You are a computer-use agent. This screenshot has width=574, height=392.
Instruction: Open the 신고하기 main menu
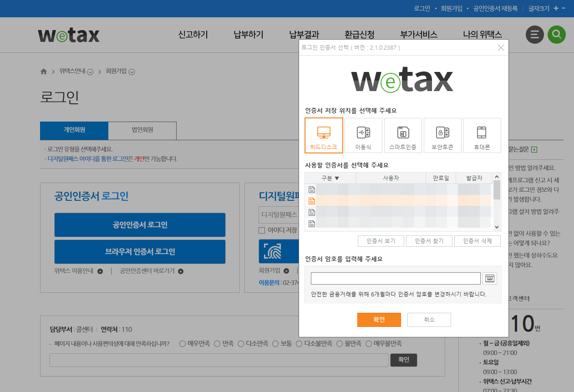point(193,35)
